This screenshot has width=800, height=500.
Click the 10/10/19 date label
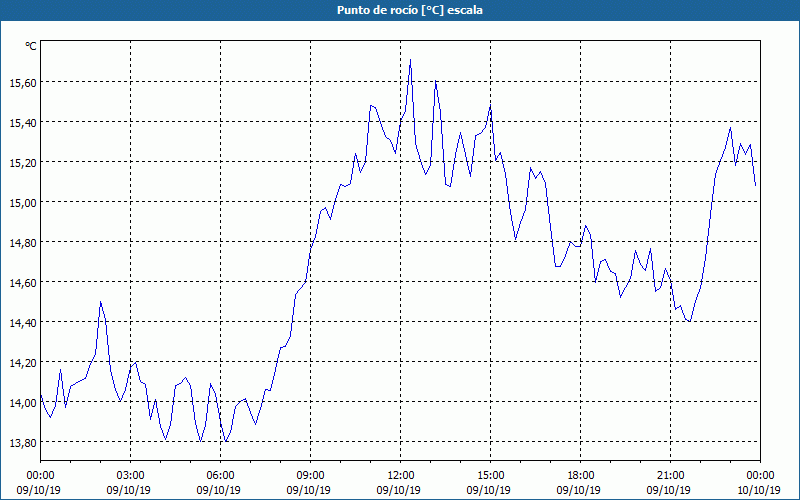[760, 490]
